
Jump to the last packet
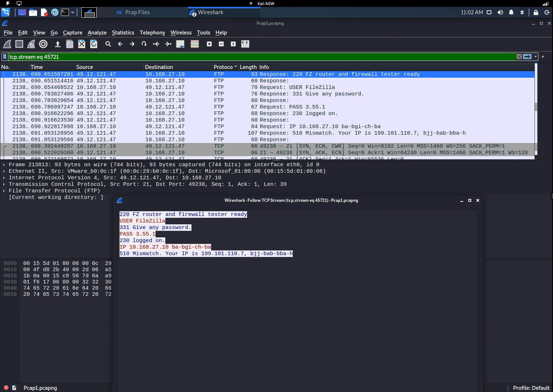click(x=168, y=44)
